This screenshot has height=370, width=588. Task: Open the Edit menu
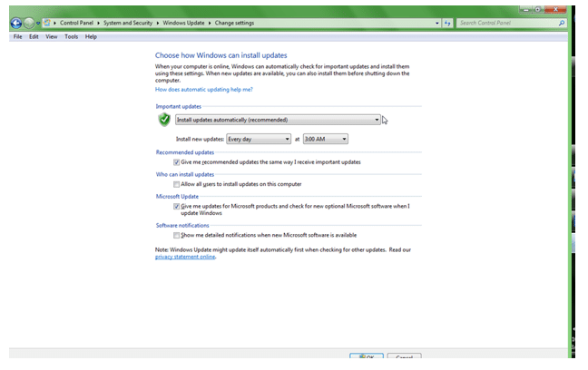pos(34,37)
